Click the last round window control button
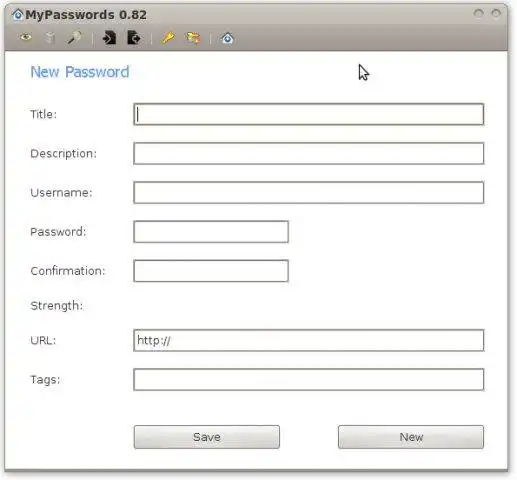Viewport: 517px width, 480px height. (496, 13)
